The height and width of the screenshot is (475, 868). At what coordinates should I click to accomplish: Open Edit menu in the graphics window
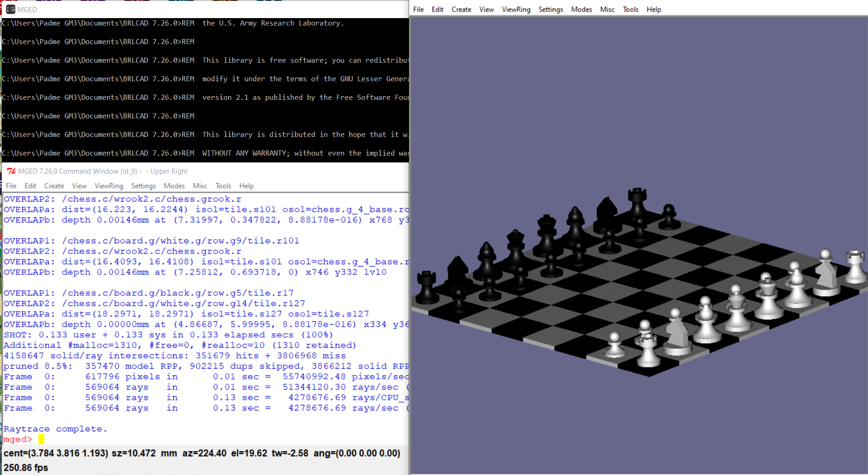click(x=437, y=9)
